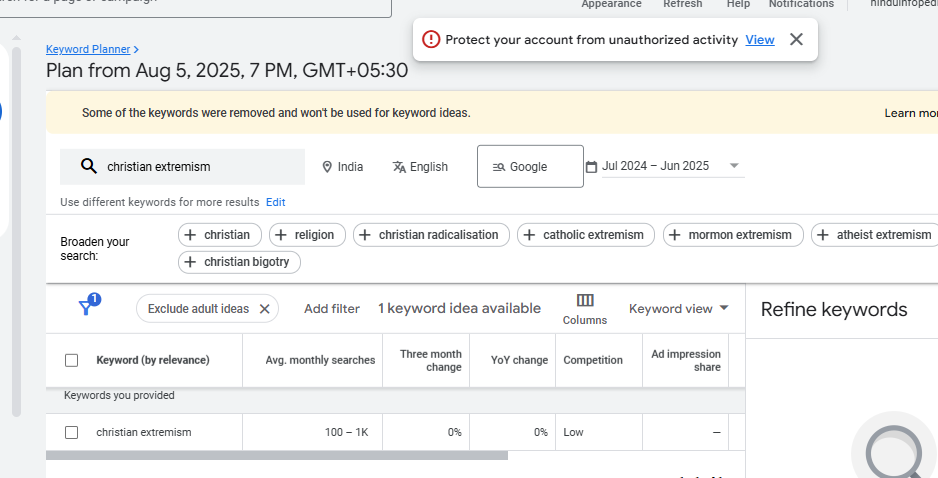The width and height of the screenshot is (938, 478).
Task: Add atheist extremism to broaden search
Action: coord(876,235)
